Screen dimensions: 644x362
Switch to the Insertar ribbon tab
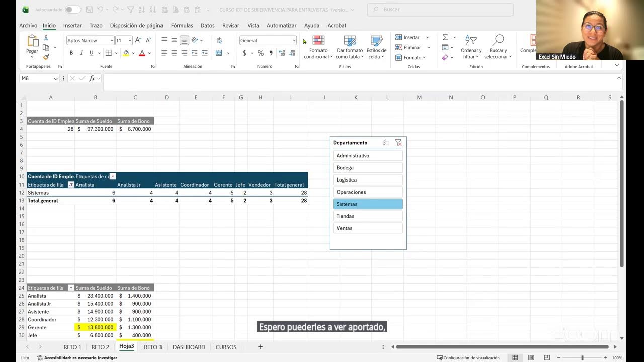click(x=72, y=25)
